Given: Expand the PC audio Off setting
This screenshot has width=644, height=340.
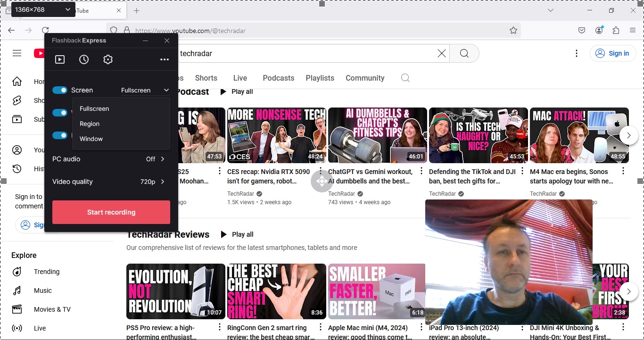Looking at the screenshot, I should (x=156, y=159).
